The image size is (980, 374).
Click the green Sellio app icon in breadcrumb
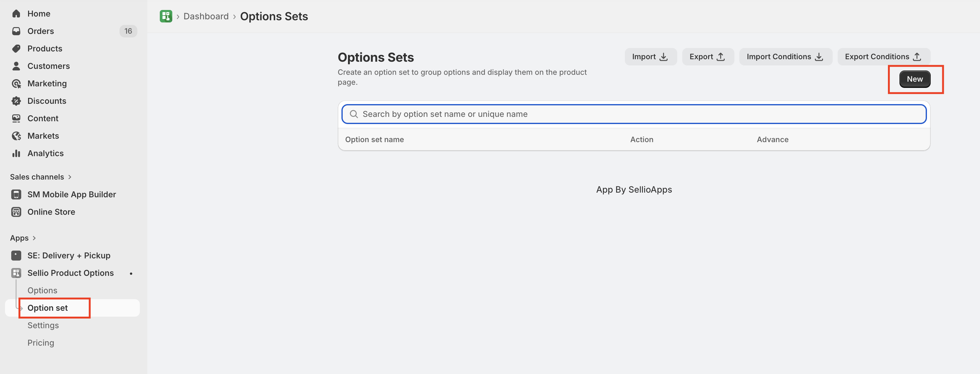click(x=166, y=16)
